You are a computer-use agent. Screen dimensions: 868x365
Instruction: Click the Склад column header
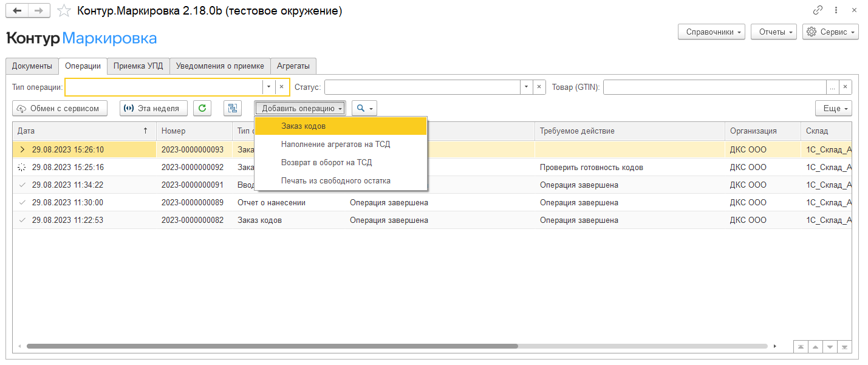coord(826,131)
